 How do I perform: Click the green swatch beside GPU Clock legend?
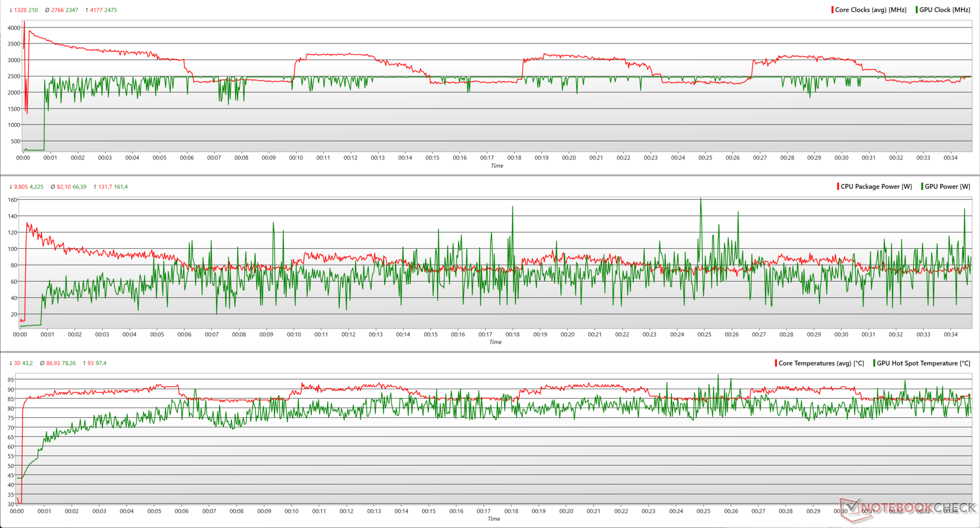pyautogui.click(x=917, y=10)
